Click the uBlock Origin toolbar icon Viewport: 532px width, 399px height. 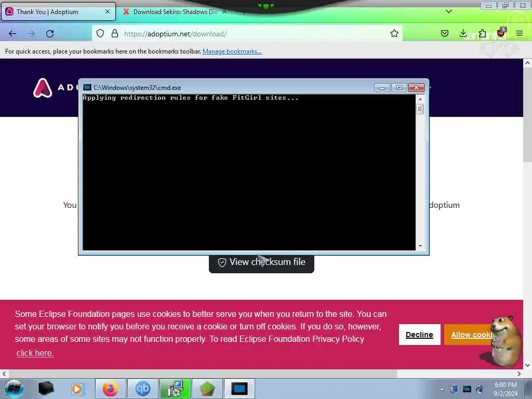501,33
